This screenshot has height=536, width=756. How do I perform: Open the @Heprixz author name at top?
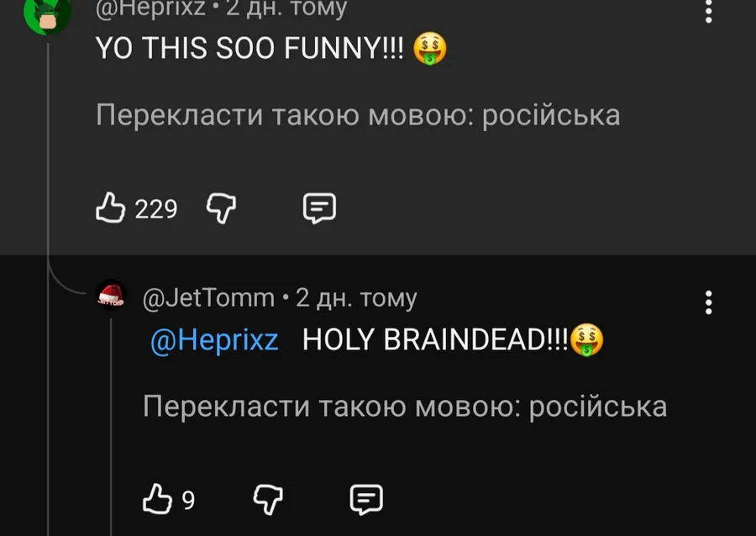(x=151, y=8)
